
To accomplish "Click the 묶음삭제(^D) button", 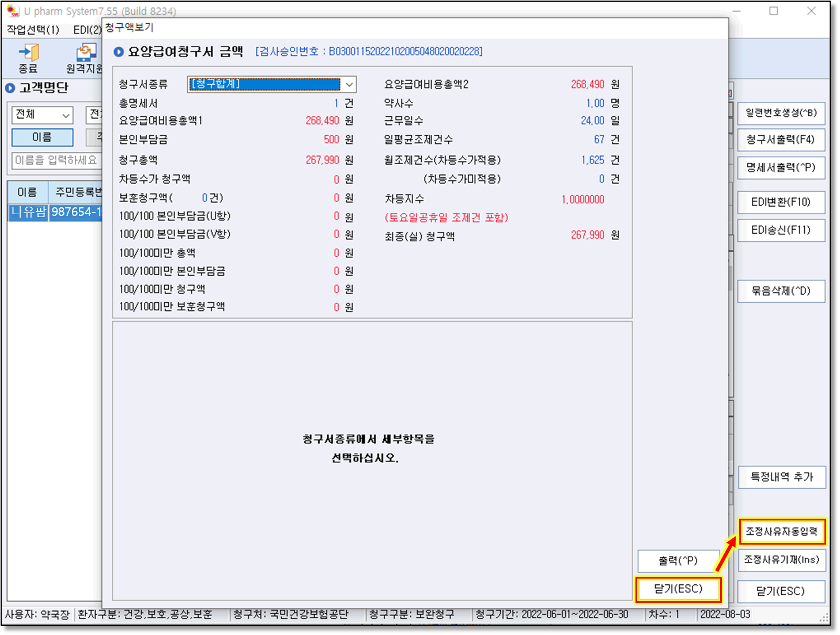I will pos(781,291).
